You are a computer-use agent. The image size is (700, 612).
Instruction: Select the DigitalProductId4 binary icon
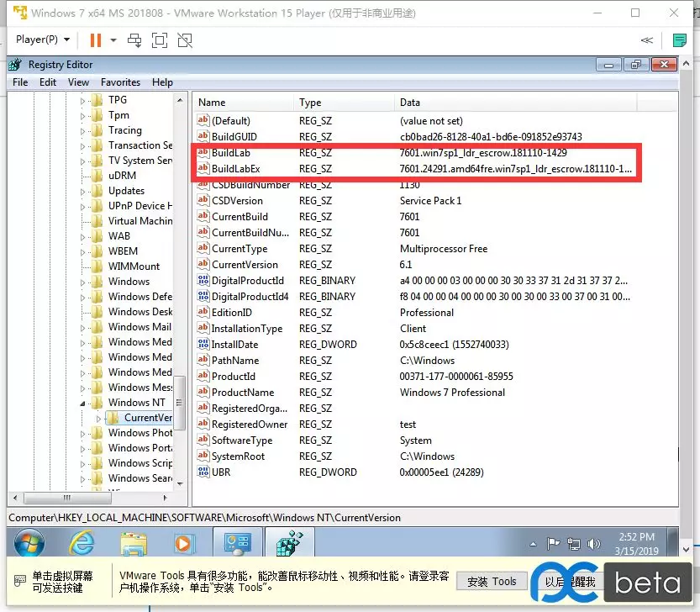(203, 296)
